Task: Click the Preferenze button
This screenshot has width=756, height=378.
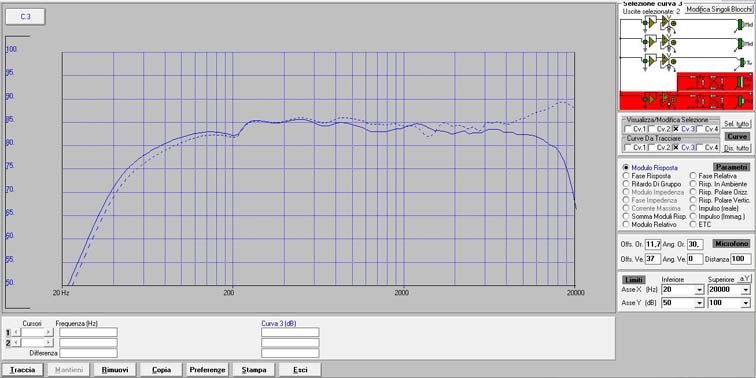Action: click(207, 370)
